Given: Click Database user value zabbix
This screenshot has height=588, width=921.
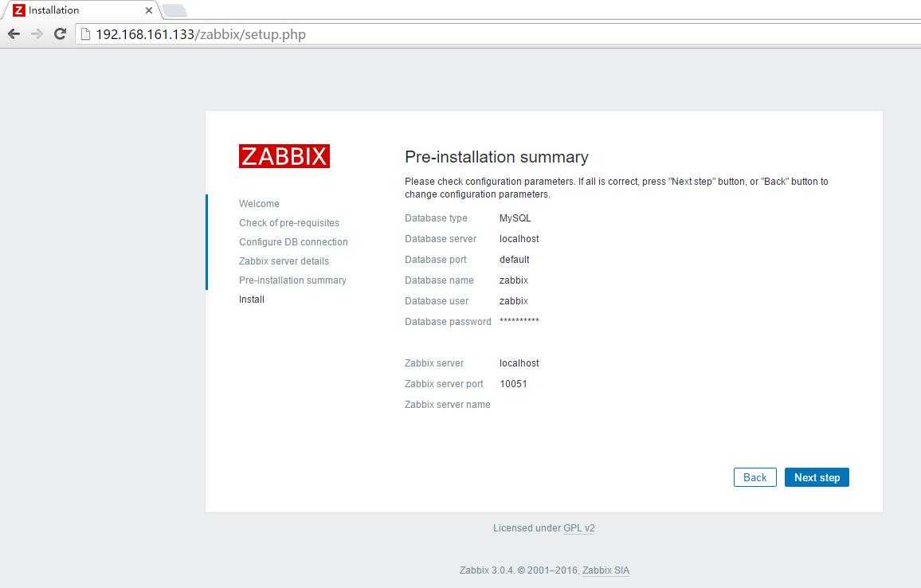Looking at the screenshot, I should 514,300.
